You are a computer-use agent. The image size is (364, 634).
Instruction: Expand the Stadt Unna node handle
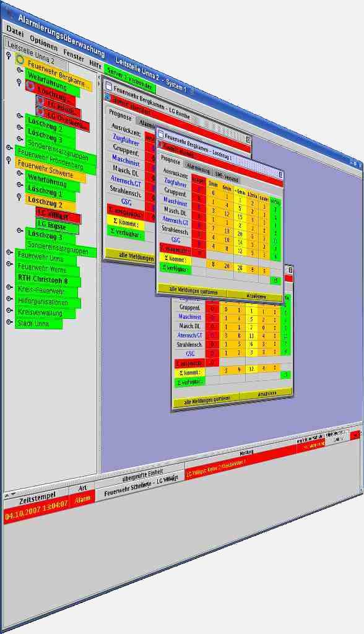coord(10,322)
